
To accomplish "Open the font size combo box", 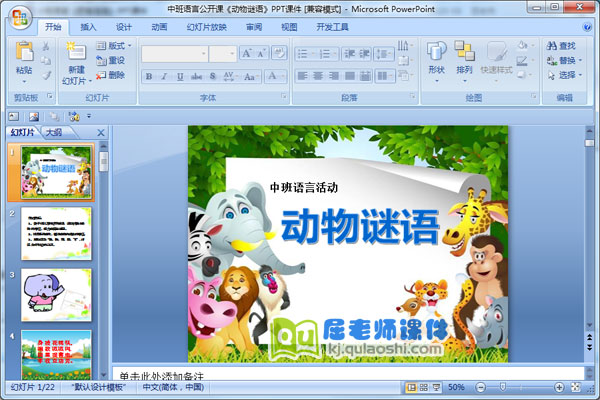I will pos(223,54).
